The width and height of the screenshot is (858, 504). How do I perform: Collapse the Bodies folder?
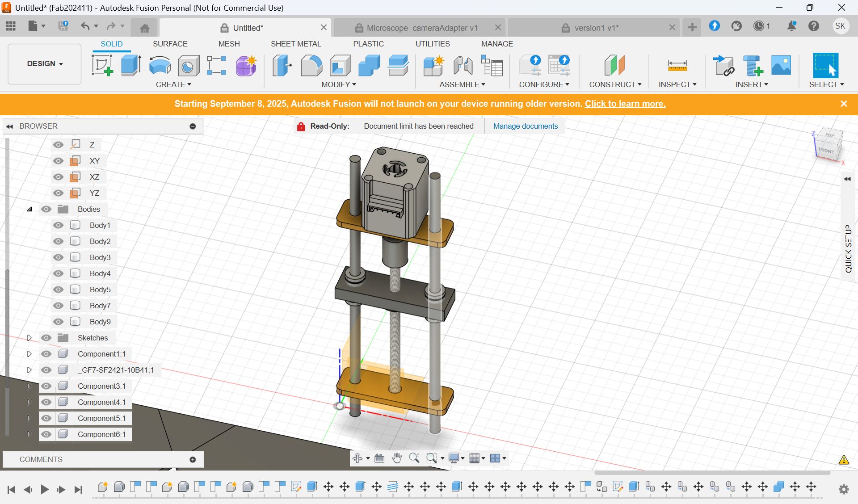point(29,209)
